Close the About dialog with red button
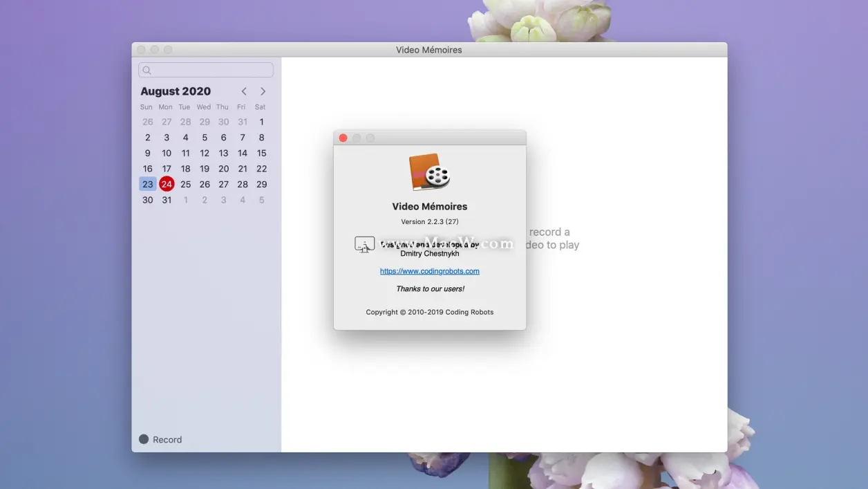Viewport: 868px width, 489px height. click(x=343, y=138)
